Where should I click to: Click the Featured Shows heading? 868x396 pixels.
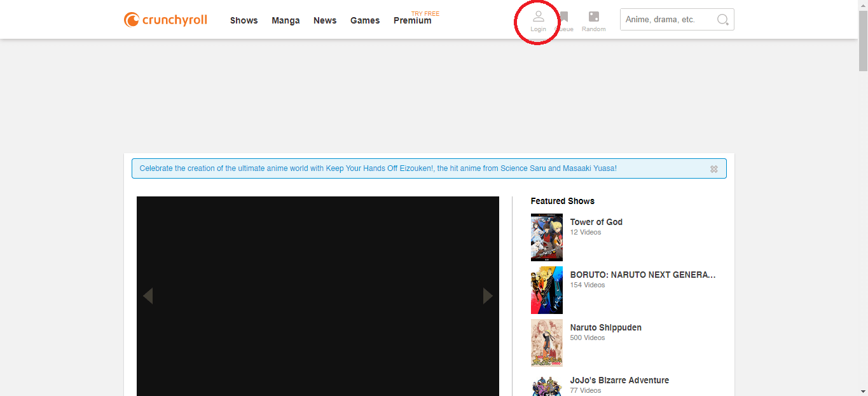[562, 201]
